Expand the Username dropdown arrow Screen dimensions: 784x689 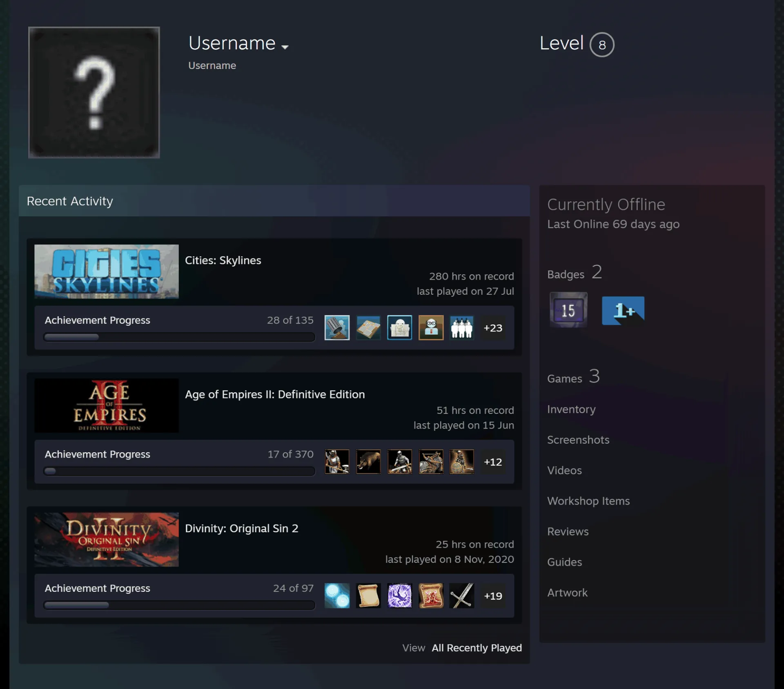(x=285, y=47)
